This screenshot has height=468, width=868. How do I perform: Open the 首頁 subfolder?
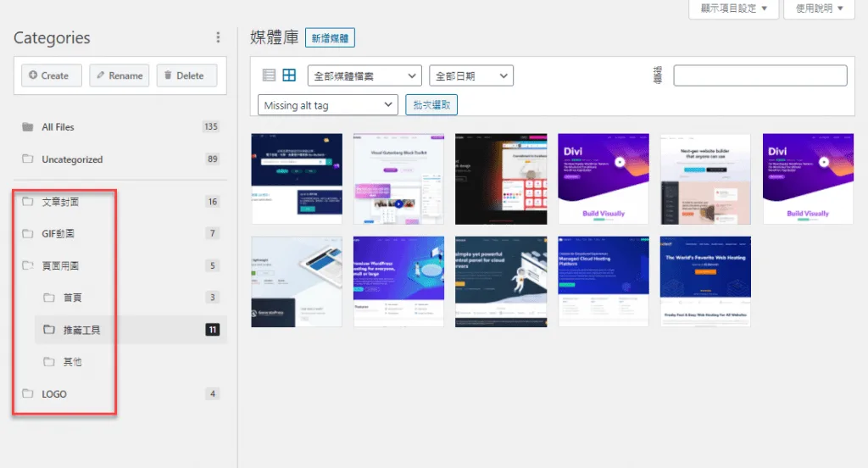pyautogui.click(x=131, y=298)
